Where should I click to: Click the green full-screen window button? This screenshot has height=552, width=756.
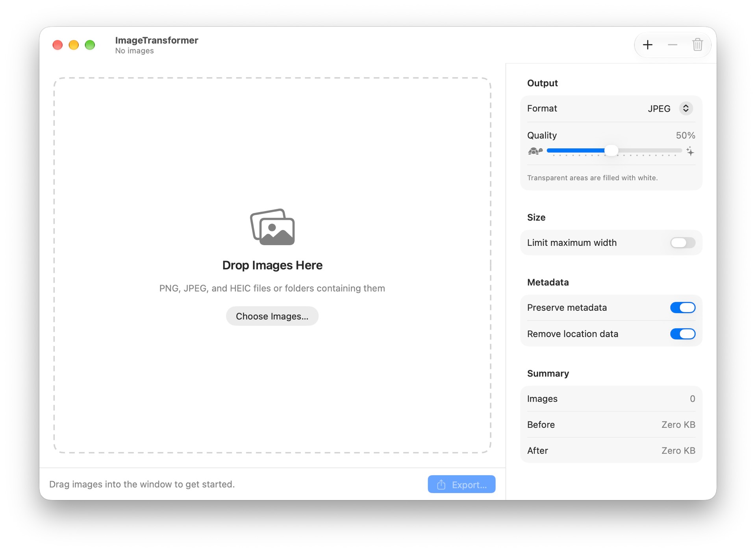tap(90, 45)
